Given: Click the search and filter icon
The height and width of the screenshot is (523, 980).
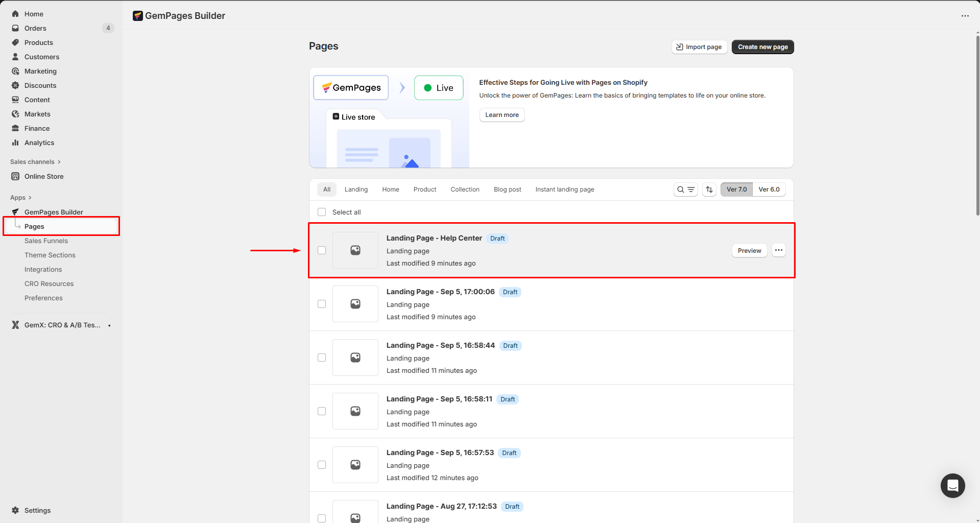Looking at the screenshot, I should click(685, 189).
